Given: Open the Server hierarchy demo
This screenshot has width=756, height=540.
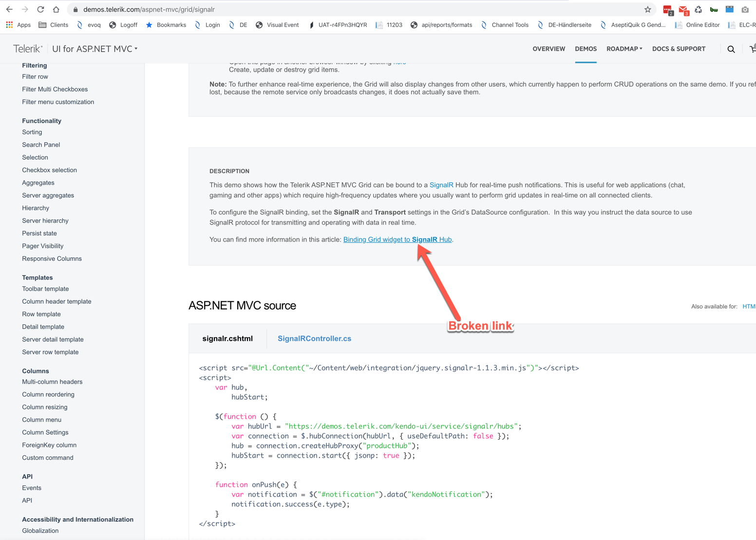Looking at the screenshot, I should tap(45, 221).
